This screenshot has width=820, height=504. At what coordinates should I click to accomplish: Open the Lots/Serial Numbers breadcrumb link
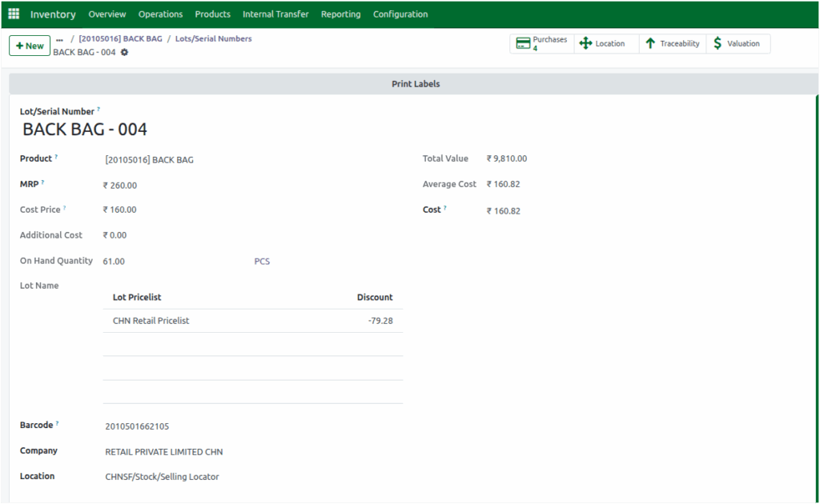coord(212,38)
